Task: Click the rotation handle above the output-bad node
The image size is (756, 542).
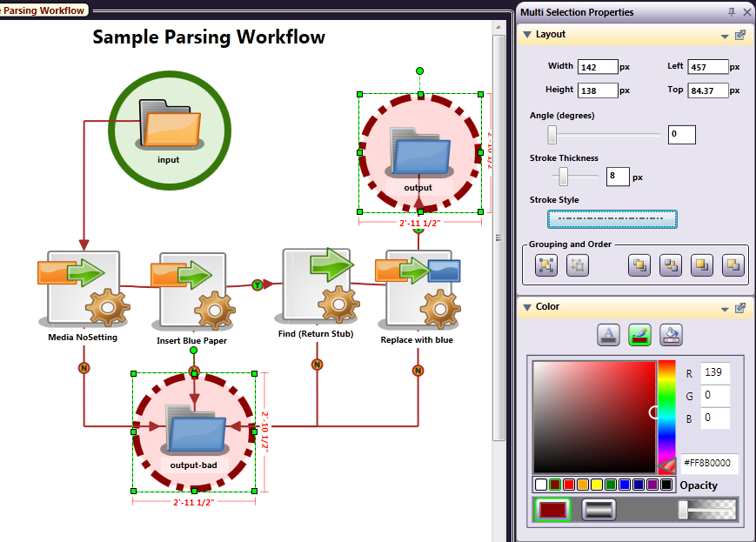Action: [x=193, y=350]
